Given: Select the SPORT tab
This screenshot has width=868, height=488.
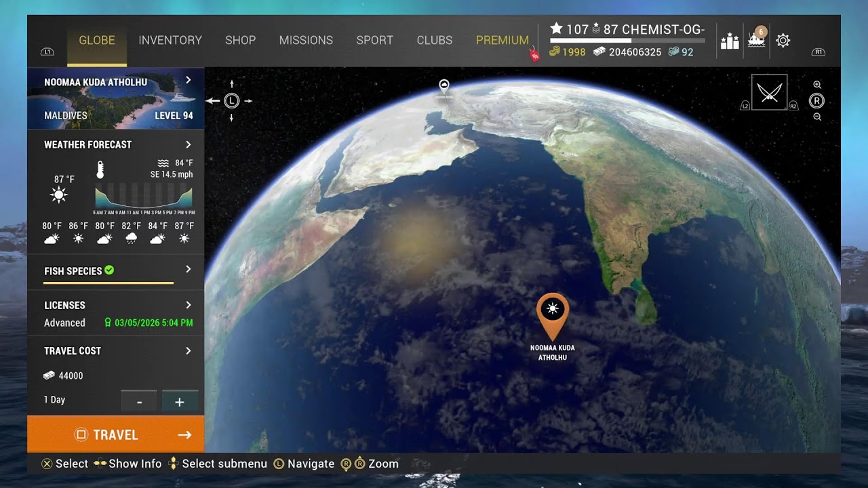Looking at the screenshot, I should [x=375, y=40].
